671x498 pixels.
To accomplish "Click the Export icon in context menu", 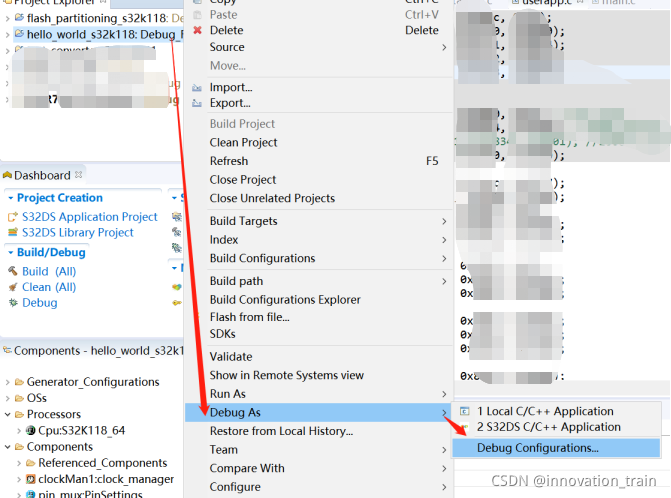I will [x=197, y=103].
